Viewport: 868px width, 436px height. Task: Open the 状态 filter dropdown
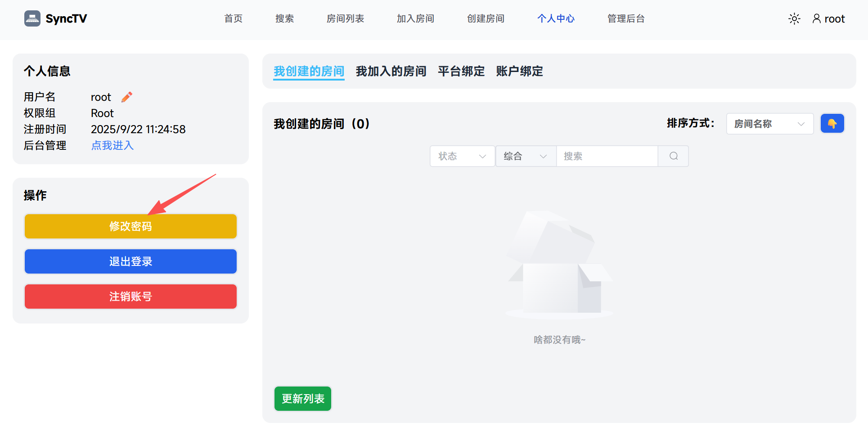[463, 156]
